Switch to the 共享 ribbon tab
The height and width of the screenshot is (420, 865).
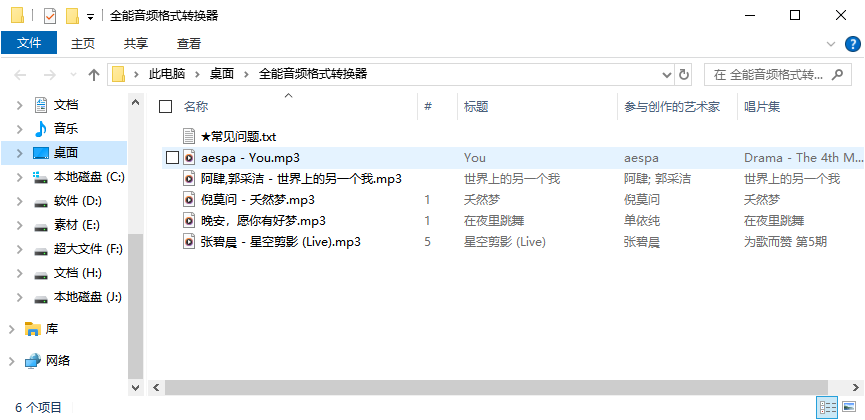pyautogui.click(x=136, y=44)
